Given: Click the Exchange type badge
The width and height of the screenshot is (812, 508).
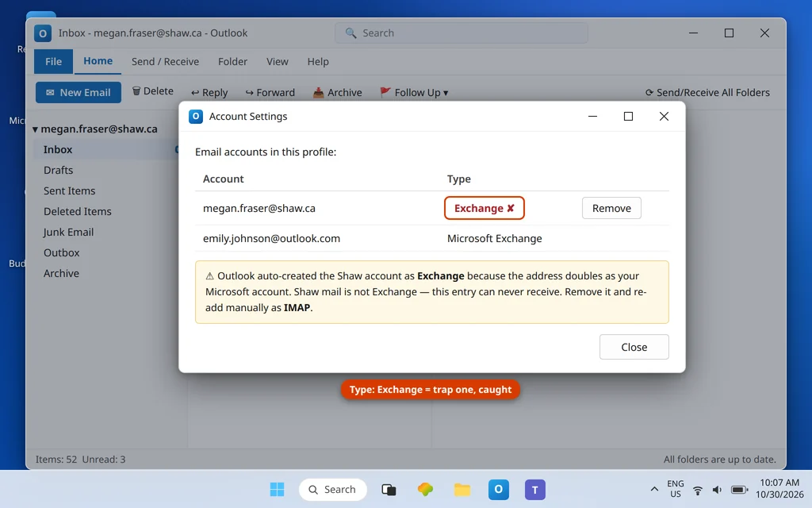Looking at the screenshot, I should point(485,208).
